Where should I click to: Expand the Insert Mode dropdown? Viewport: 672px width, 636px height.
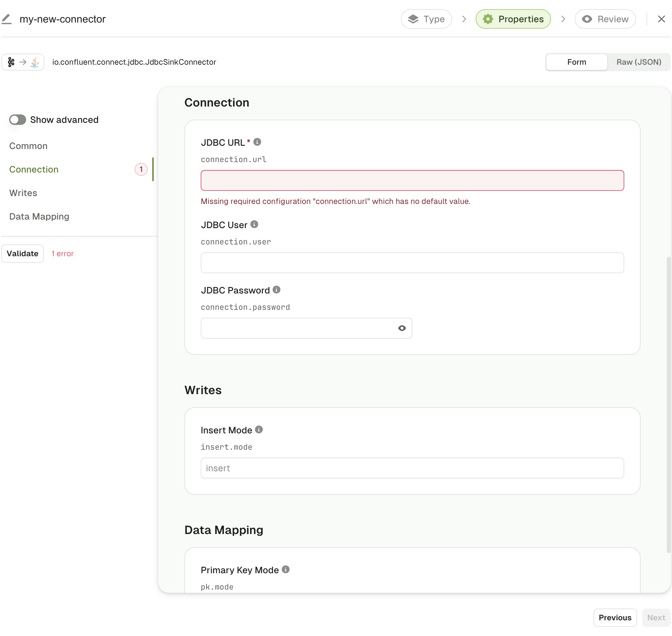click(412, 468)
